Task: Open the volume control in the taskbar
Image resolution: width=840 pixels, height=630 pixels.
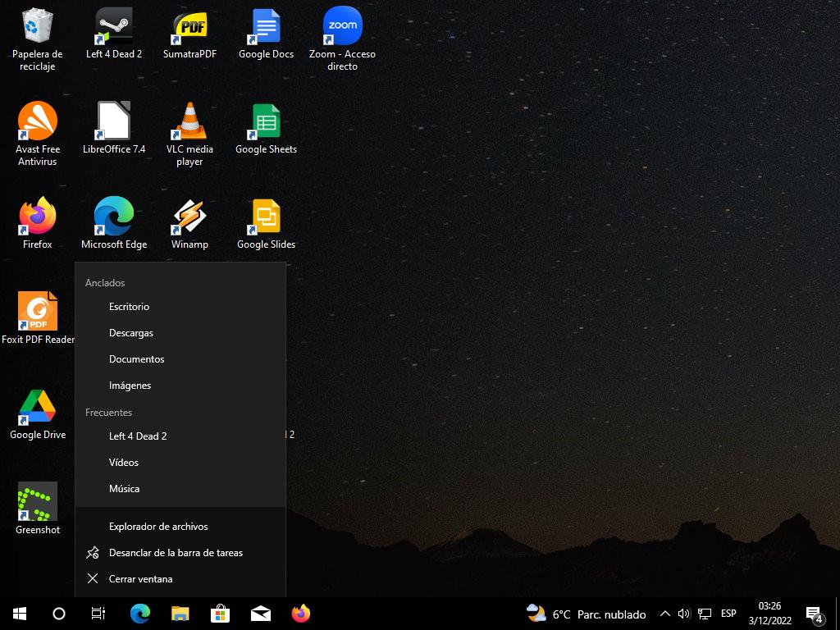Action: [x=684, y=614]
